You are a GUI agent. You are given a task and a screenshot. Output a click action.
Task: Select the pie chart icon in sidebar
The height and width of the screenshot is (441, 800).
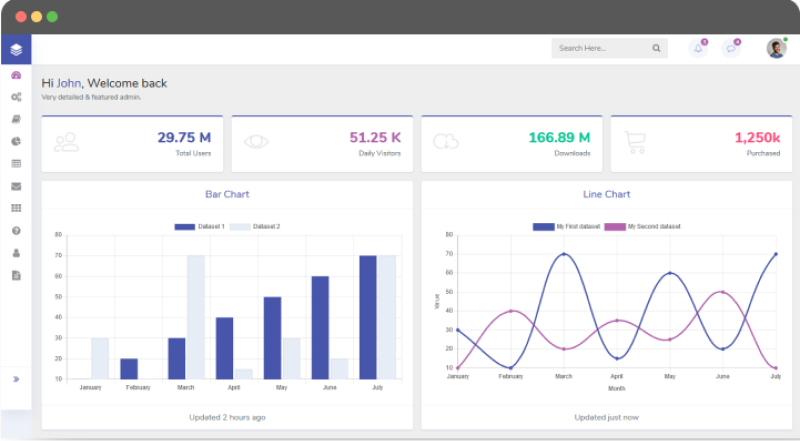pyautogui.click(x=16, y=141)
